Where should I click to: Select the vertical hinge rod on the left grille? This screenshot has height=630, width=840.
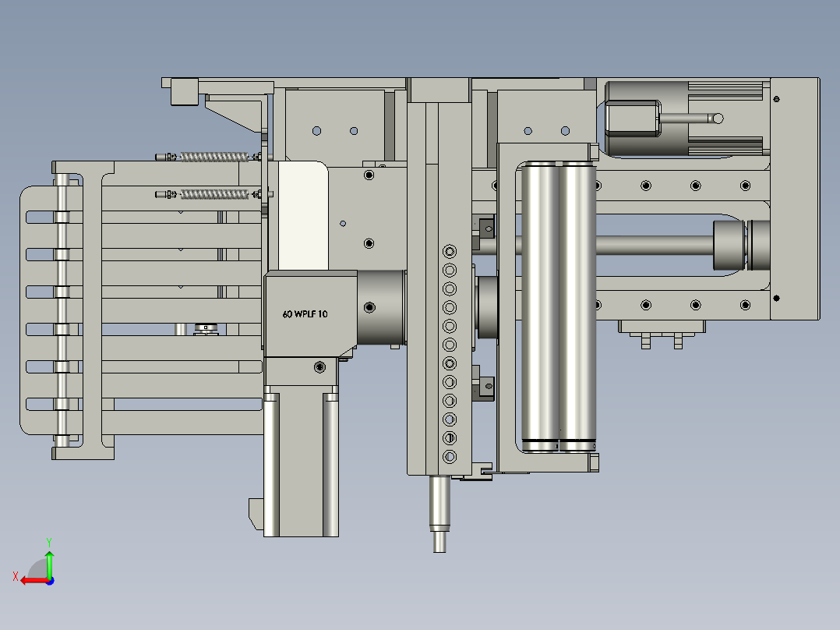pos(62,310)
